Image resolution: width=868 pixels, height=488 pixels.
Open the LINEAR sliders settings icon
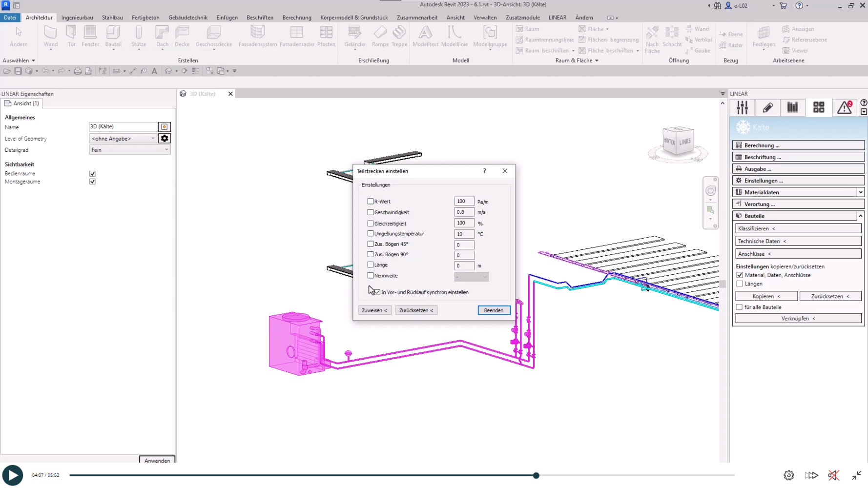click(742, 107)
